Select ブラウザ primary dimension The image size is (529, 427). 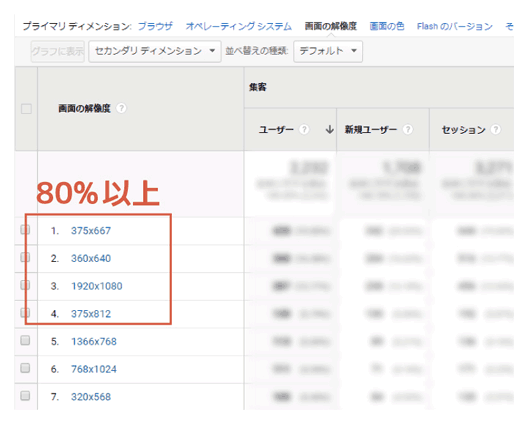click(155, 26)
